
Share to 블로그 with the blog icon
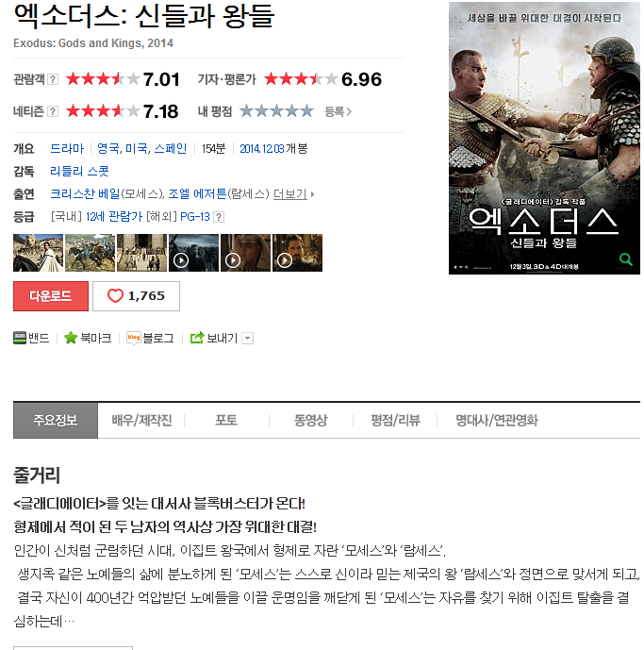[134, 338]
